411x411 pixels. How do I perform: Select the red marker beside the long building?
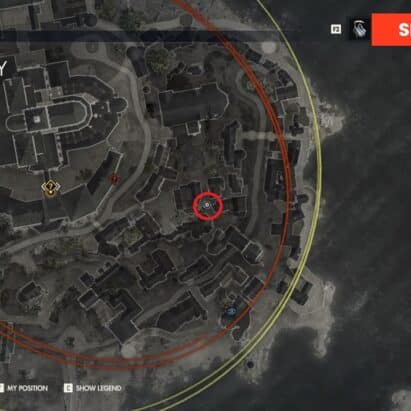tap(114, 179)
